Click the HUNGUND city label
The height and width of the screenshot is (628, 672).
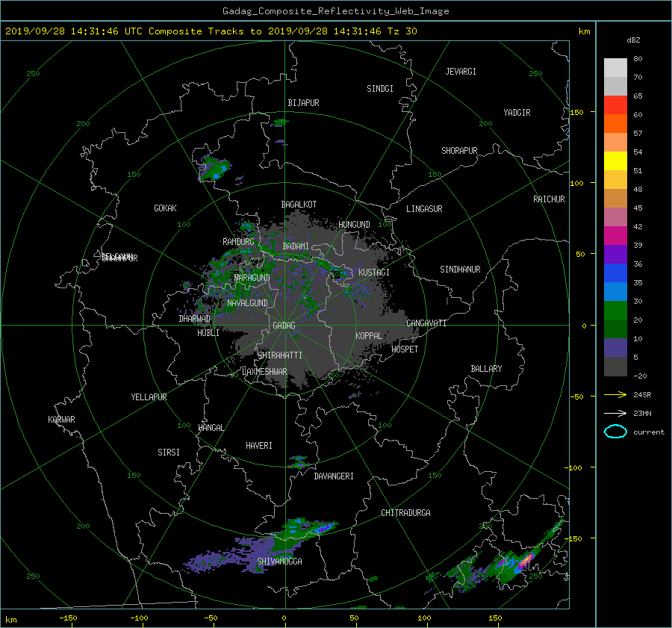[x=354, y=225]
